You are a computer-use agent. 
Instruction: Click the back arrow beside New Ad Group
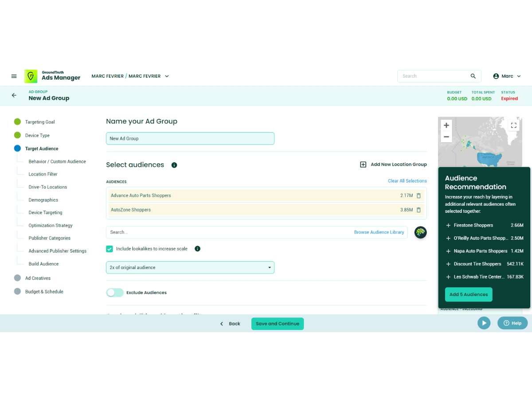(x=14, y=95)
